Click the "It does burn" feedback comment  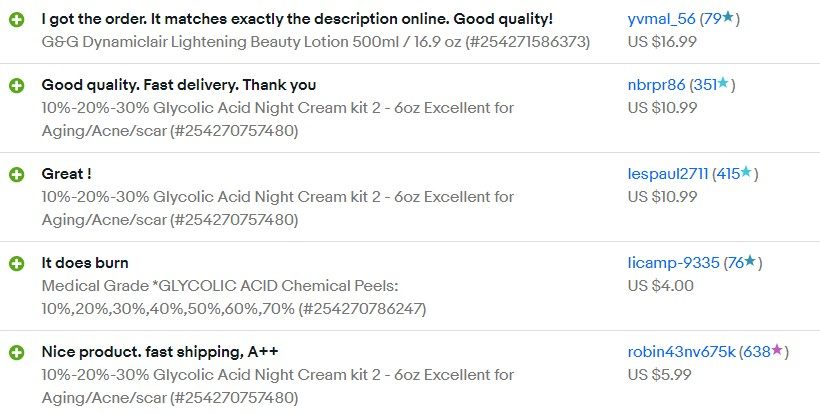click(x=85, y=263)
